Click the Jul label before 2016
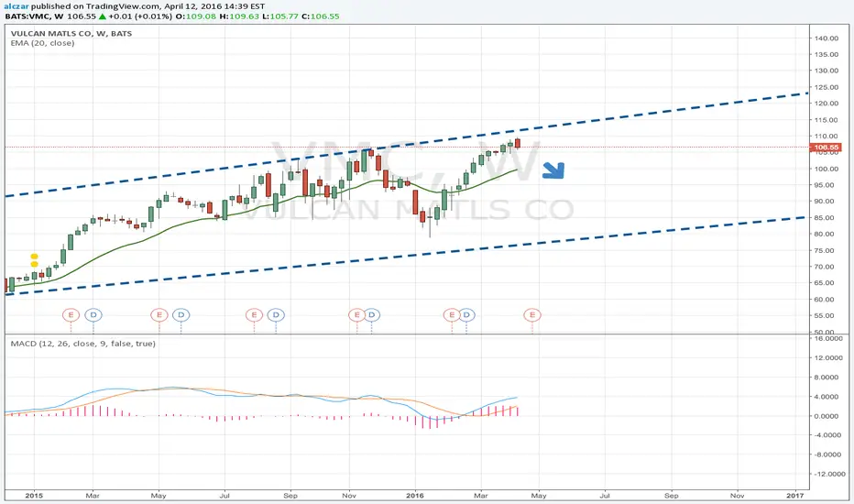 coord(224,496)
